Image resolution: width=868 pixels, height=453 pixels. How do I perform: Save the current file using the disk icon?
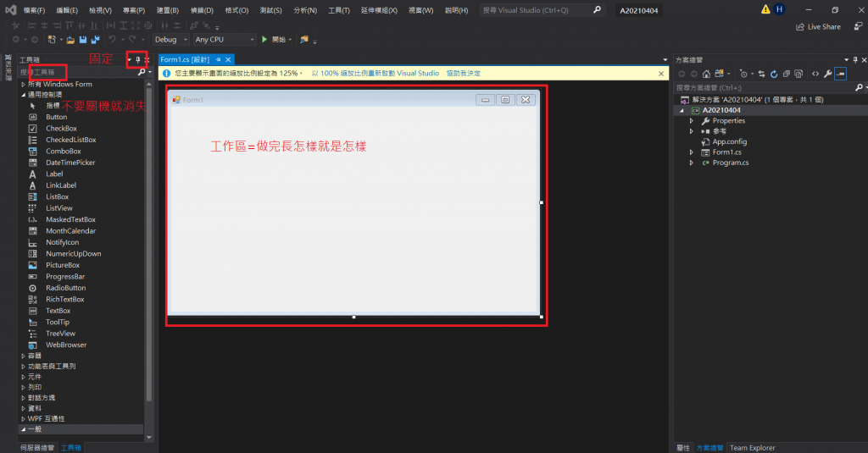pyautogui.click(x=83, y=39)
